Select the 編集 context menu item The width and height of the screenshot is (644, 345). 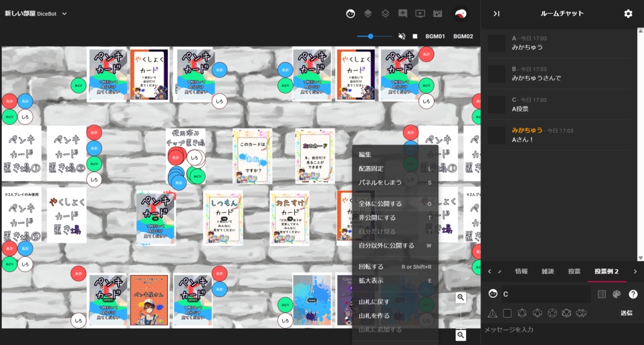(x=395, y=155)
